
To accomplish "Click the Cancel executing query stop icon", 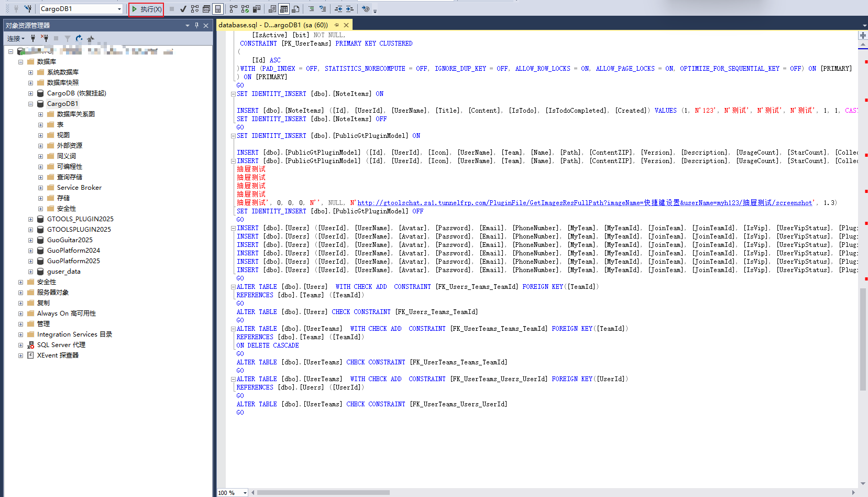I will [x=171, y=9].
